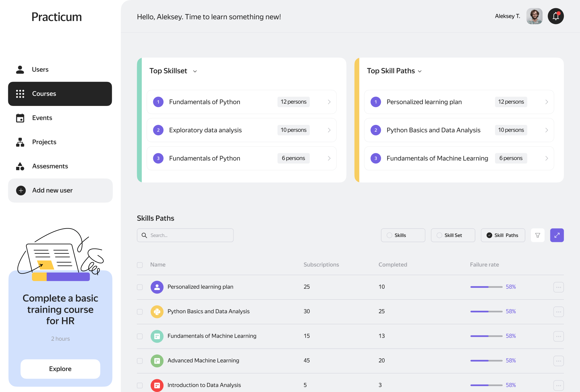Click the Python Basics yellow course icon
This screenshot has width=580, height=392.
pos(157,312)
